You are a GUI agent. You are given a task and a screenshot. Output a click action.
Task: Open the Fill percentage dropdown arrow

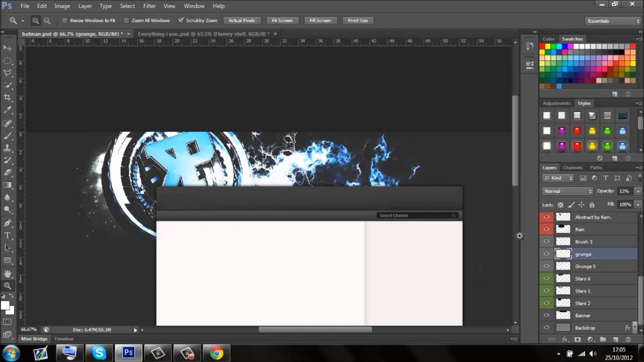[638, 205]
